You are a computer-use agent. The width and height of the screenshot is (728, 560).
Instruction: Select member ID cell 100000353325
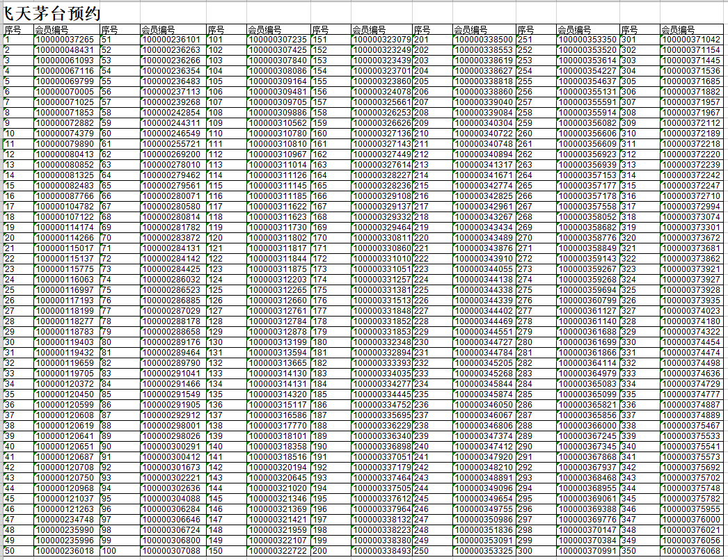484,550
